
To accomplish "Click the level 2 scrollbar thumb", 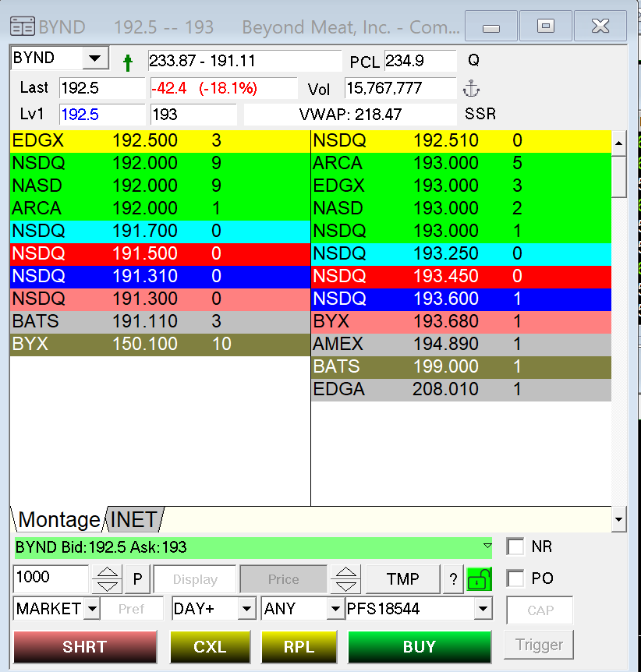I will pos(618,176).
